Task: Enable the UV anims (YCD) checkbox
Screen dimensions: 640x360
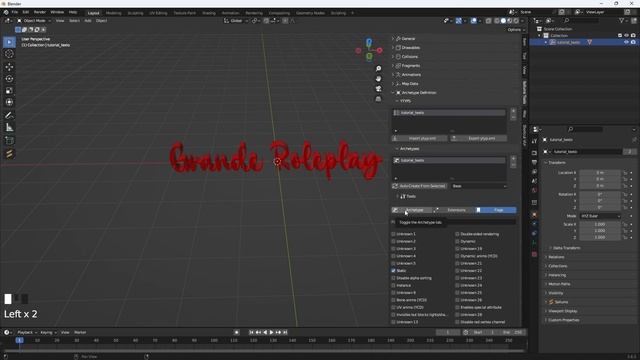Action: coord(393,307)
